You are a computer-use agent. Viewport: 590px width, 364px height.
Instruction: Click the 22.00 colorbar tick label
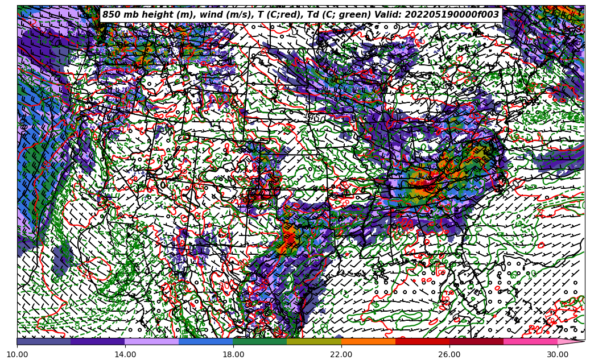pyautogui.click(x=341, y=354)
